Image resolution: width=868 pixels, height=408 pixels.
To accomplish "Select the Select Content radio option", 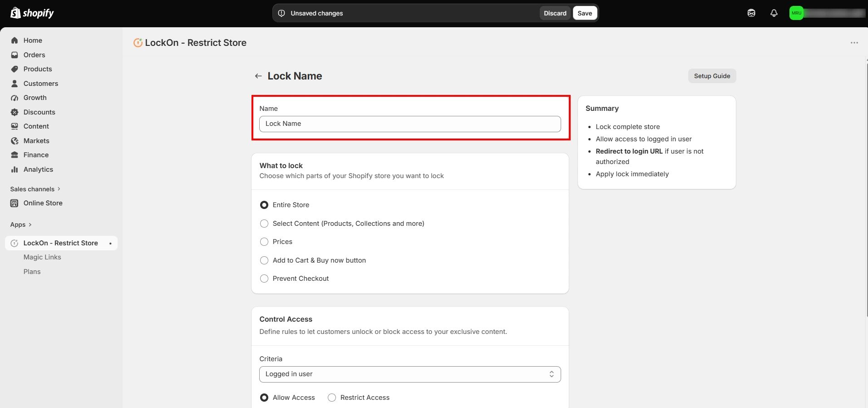I will 264,224.
